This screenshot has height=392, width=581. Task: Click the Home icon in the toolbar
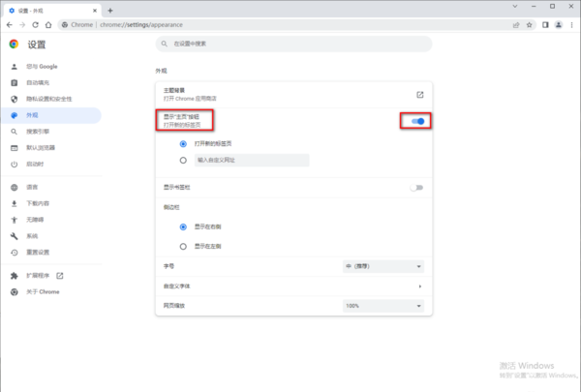(x=48, y=25)
